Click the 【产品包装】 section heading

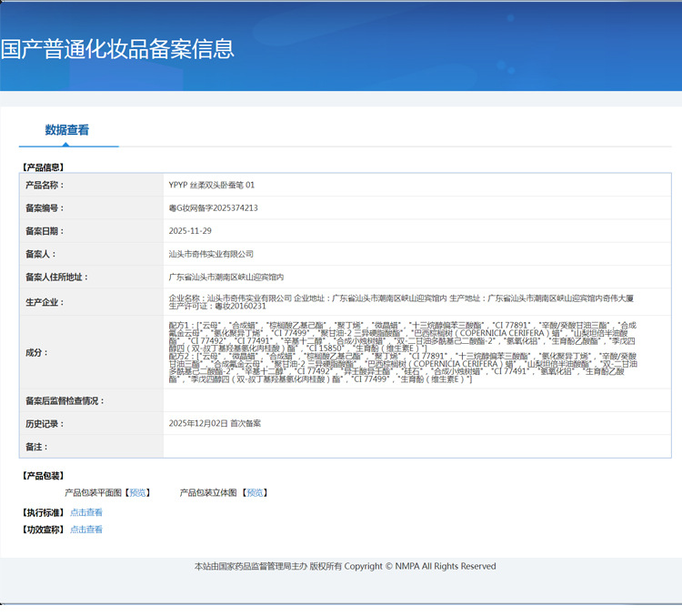tap(44, 475)
